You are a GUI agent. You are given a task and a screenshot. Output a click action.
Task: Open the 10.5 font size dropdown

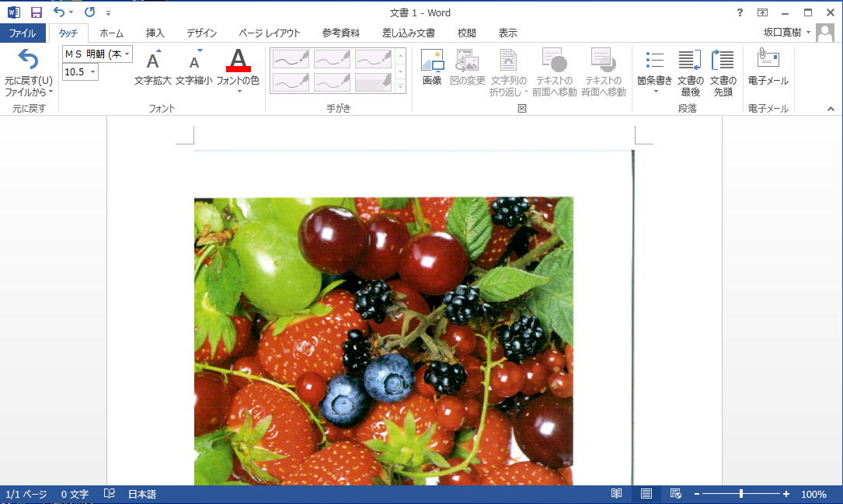[93, 72]
